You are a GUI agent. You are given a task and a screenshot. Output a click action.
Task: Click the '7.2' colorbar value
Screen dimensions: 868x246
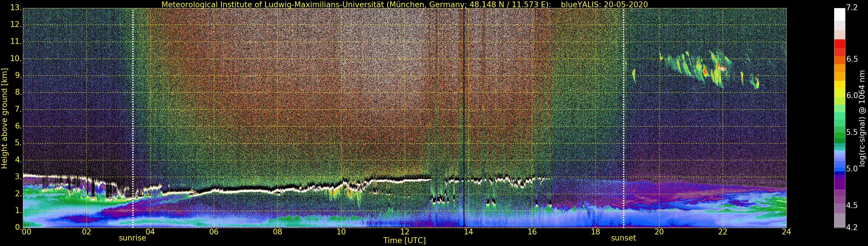(x=852, y=8)
